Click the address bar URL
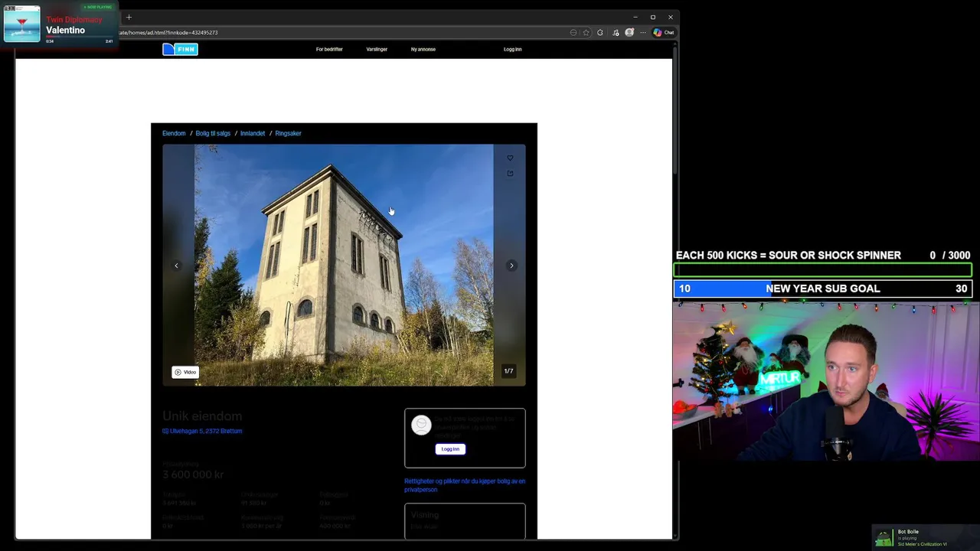 pos(168,32)
